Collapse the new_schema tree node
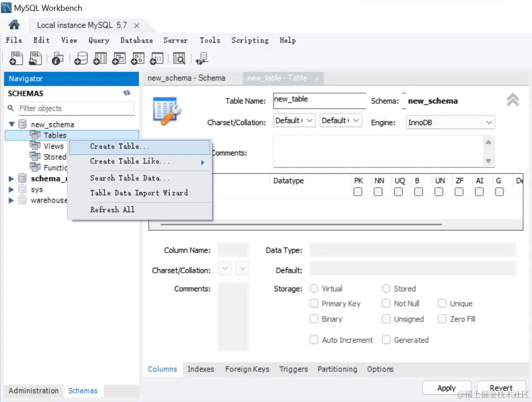 click(12, 124)
